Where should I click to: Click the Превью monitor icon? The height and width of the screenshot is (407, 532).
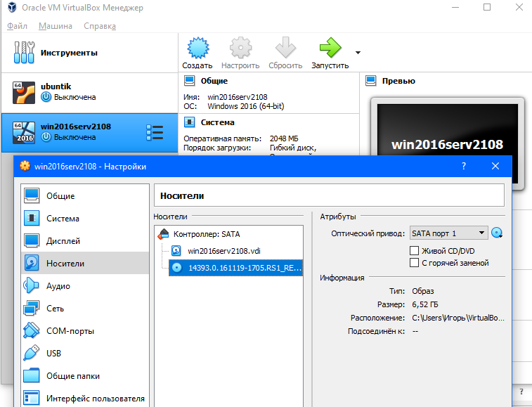(x=371, y=81)
